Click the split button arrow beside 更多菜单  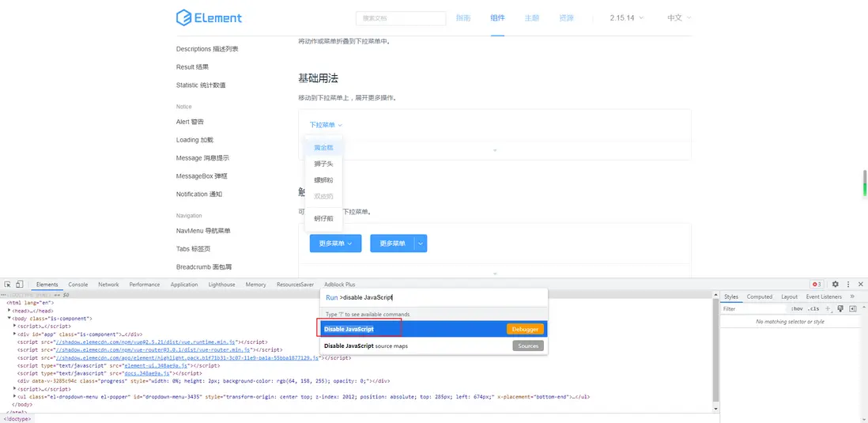[x=421, y=243]
